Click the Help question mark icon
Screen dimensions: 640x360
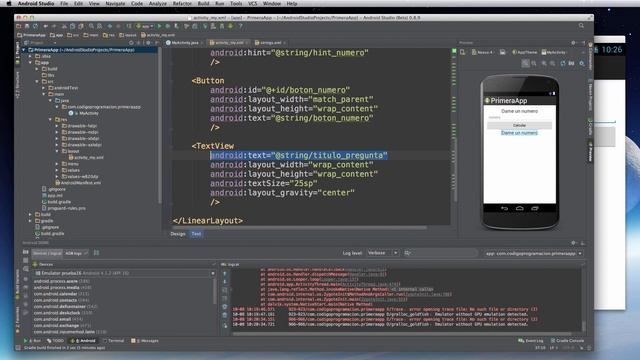click(x=240, y=26)
